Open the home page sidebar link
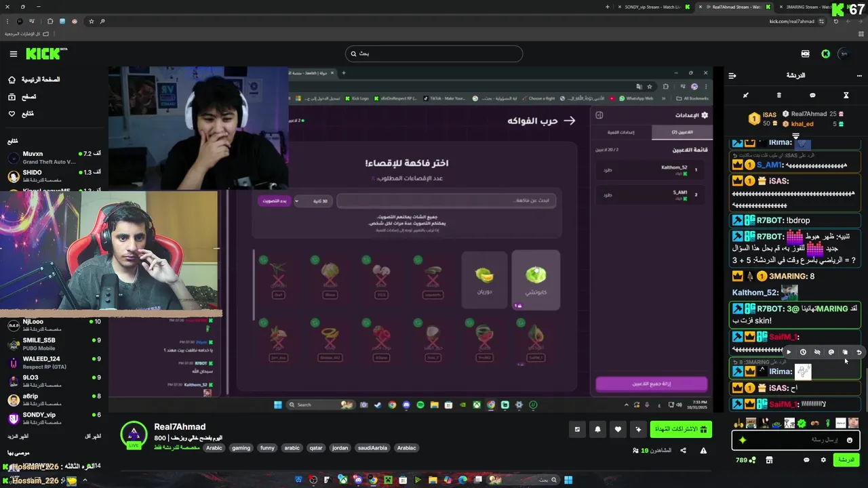This screenshot has height=488, width=868. pos(33,79)
